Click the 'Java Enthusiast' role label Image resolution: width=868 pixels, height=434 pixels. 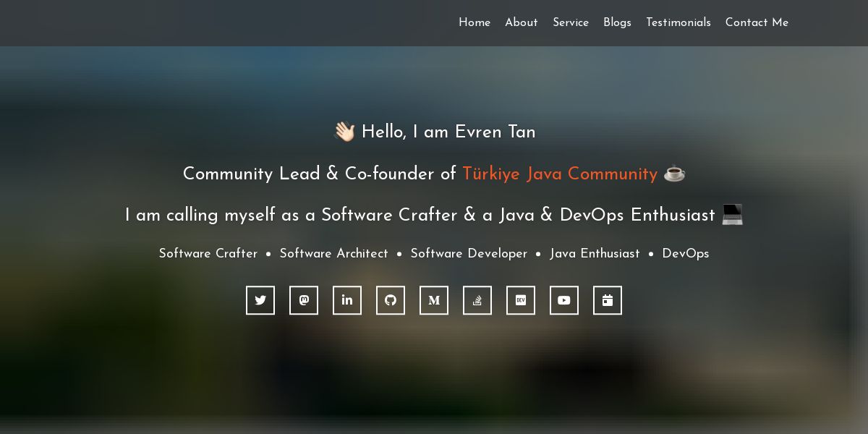click(595, 253)
